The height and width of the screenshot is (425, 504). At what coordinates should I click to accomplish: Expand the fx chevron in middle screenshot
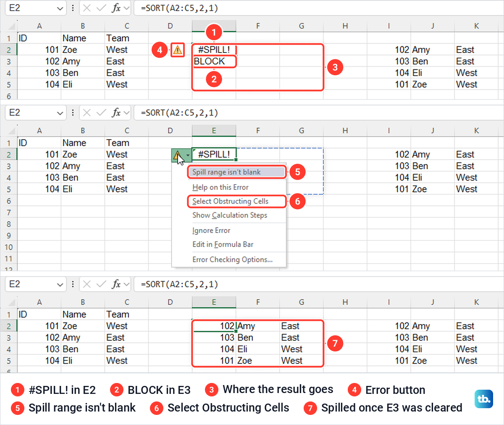(127, 113)
